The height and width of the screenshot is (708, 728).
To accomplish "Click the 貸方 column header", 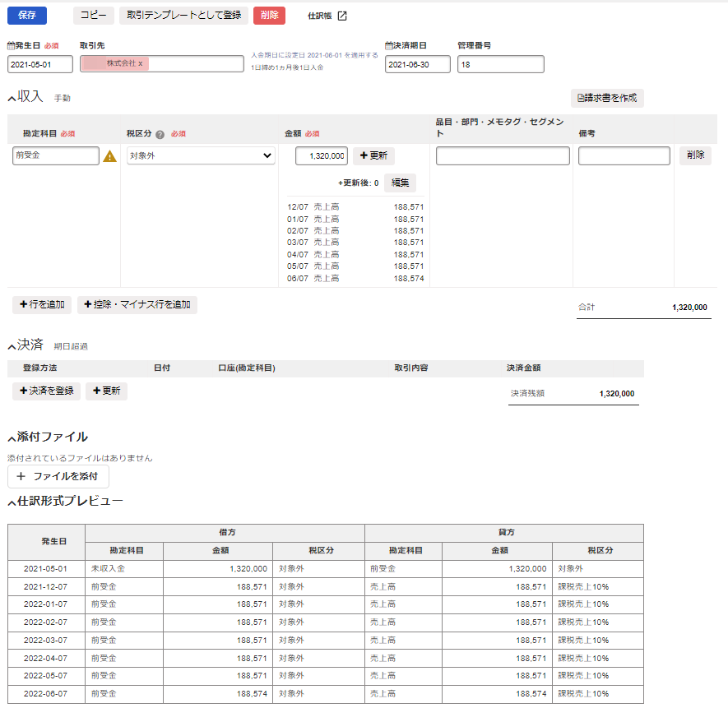I will coord(506,533).
